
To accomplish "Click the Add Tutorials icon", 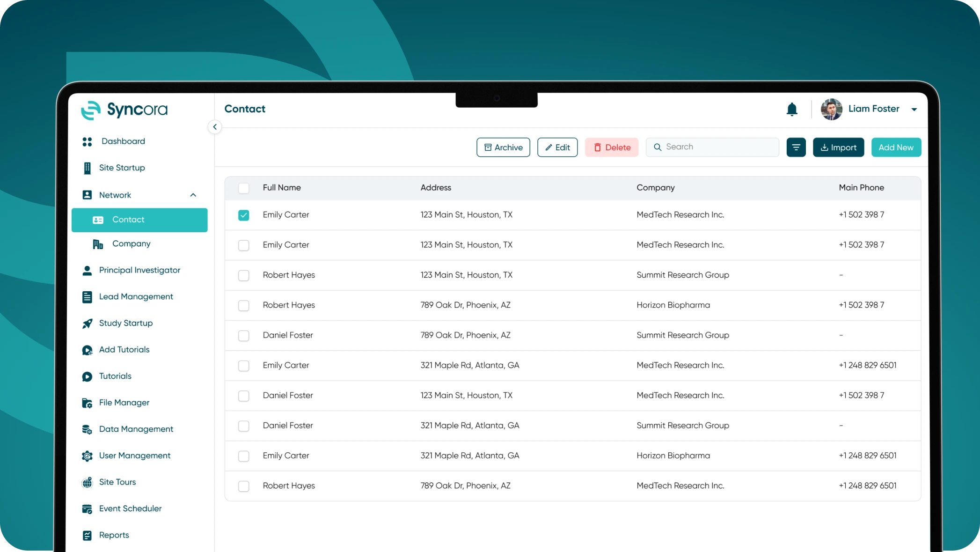I will click(87, 350).
